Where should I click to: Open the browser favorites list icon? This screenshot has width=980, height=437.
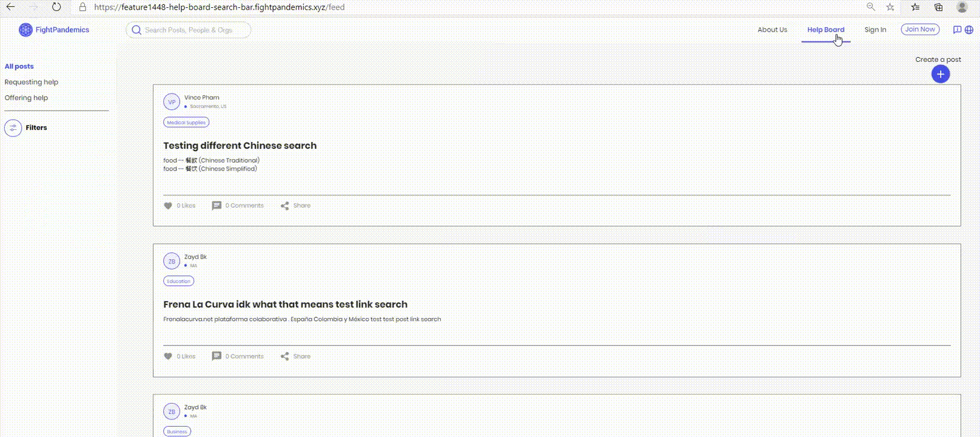(x=915, y=7)
